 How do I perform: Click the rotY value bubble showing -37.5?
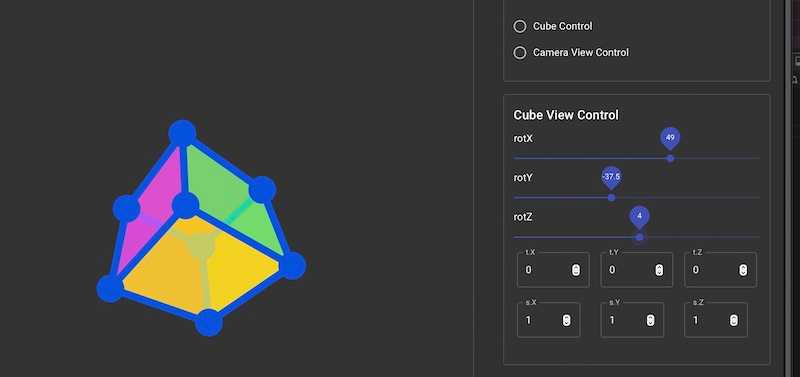click(611, 177)
